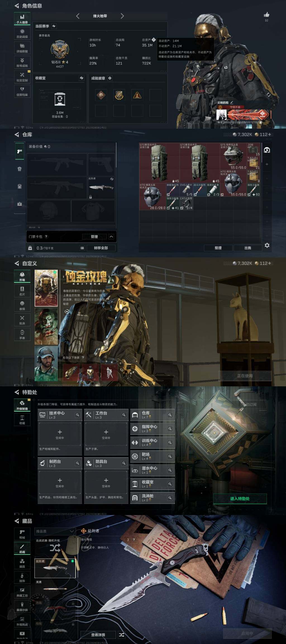Switch to next mode right of 烽火地带
Image resolution: width=286 pixels, height=644 pixels.
click(x=122, y=16)
